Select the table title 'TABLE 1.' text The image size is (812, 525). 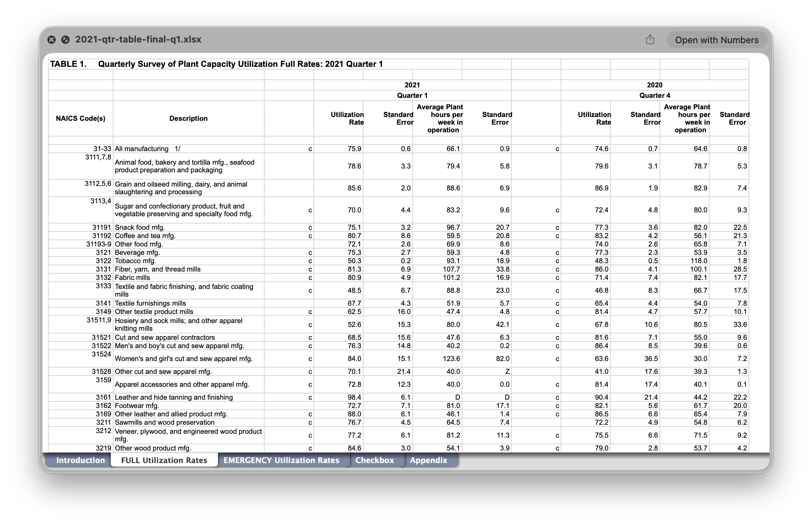(x=68, y=64)
